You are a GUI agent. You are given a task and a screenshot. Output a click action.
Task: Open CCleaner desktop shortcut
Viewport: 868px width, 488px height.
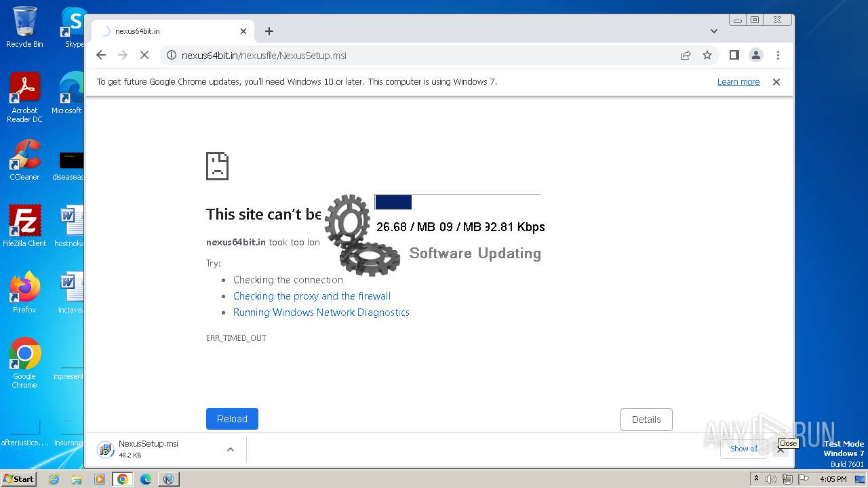coord(24,160)
